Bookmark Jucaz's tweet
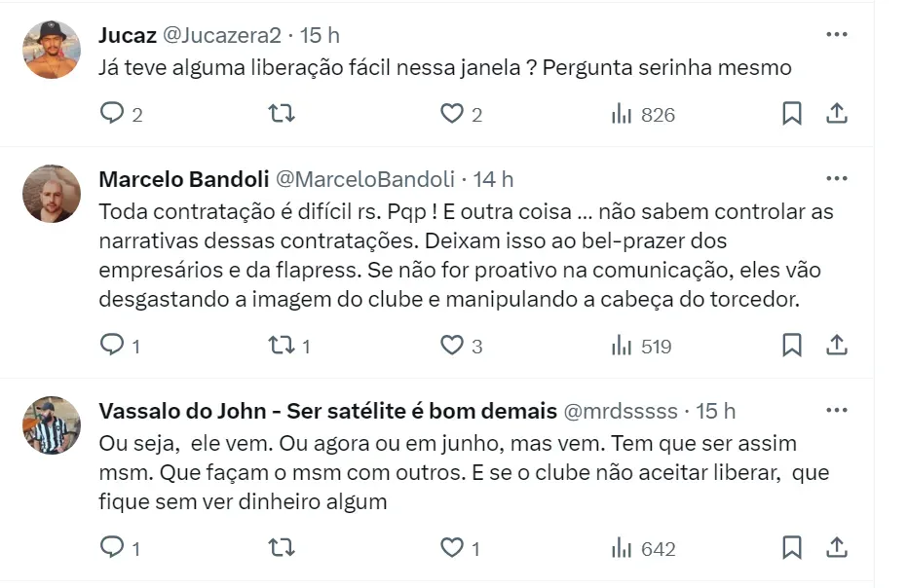908x588 pixels. point(792,115)
